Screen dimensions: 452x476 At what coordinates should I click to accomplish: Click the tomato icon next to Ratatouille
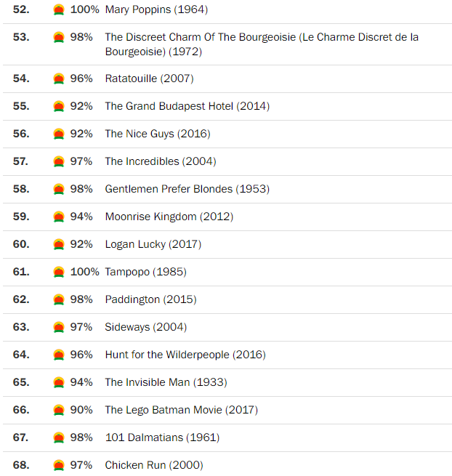click(59, 78)
